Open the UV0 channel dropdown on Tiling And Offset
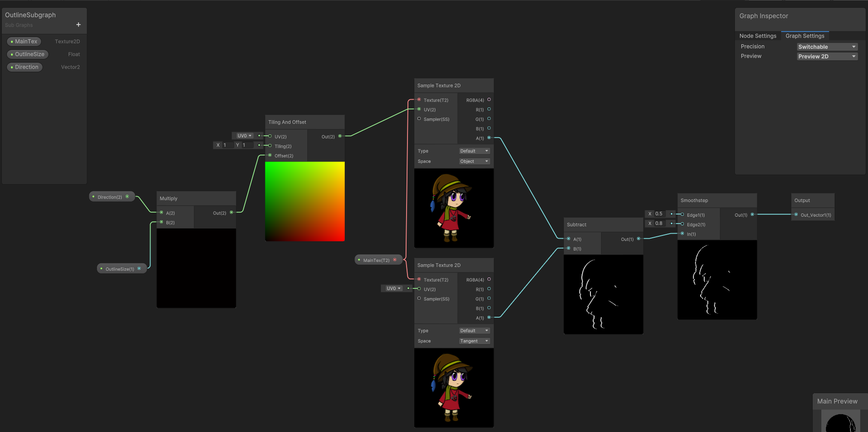Screen dimensions: 868x432 (x=244, y=135)
